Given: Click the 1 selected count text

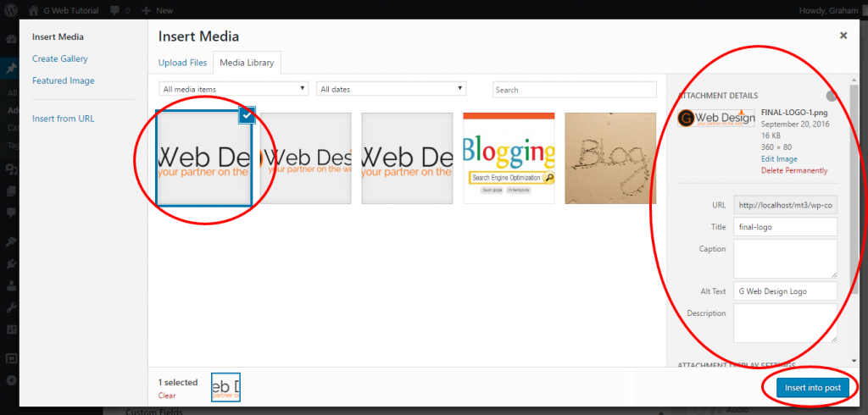Looking at the screenshot, I should [x=178, y=382].
